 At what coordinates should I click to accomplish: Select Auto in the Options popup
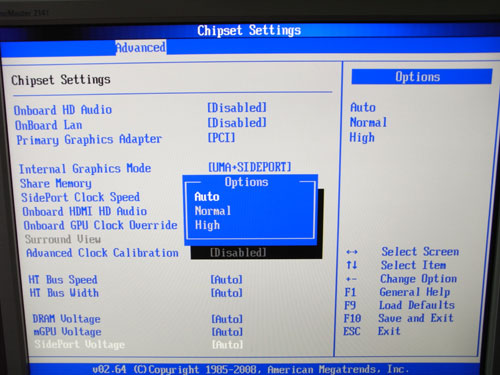click(207, 197)
